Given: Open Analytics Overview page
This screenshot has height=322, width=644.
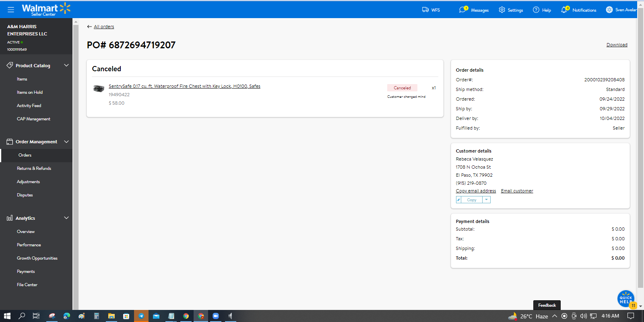Looking at the screenshot, I should tap(26, 232).
